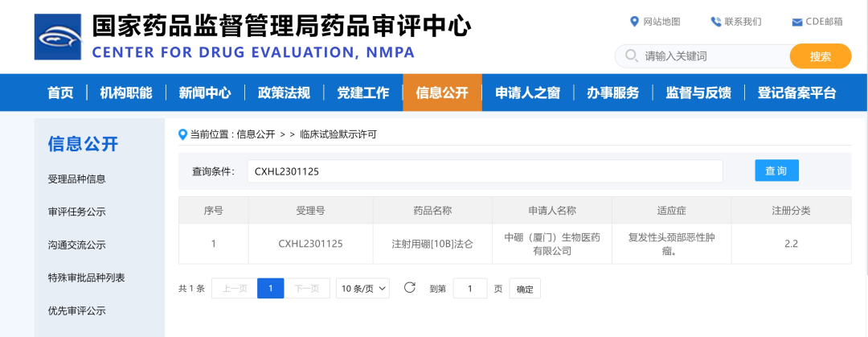Select 政策法规 in the navigation bar
The width and height of the screenshot is (868, 337).
point(284,92)
